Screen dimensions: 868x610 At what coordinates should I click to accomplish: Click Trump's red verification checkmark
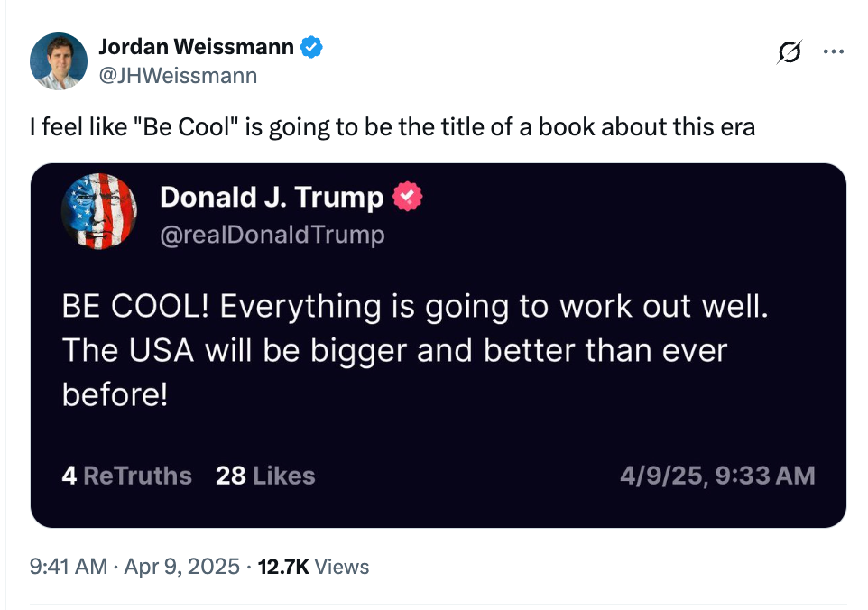click(x=409, y=196)
